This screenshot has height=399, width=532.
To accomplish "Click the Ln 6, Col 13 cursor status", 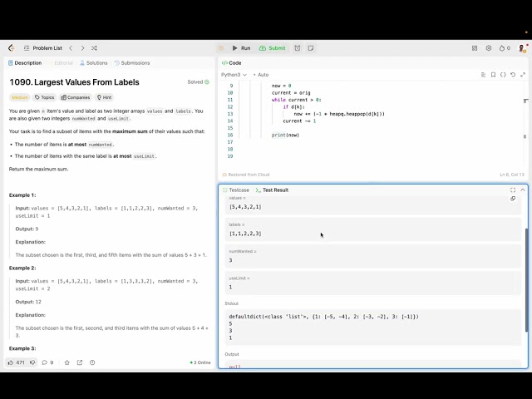I will 512,175.
